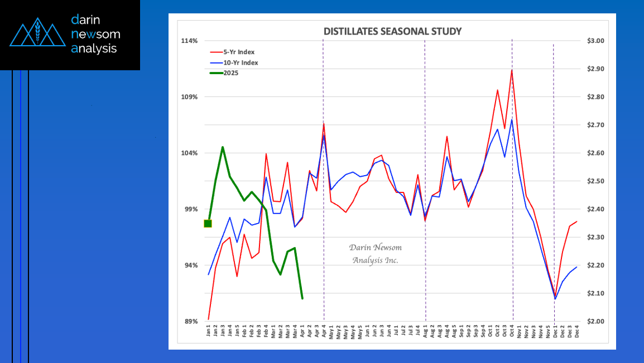Click the 114% left axis label
This screenshot has height=363, width=644.
pyautogui.click(x=190, y=41)
